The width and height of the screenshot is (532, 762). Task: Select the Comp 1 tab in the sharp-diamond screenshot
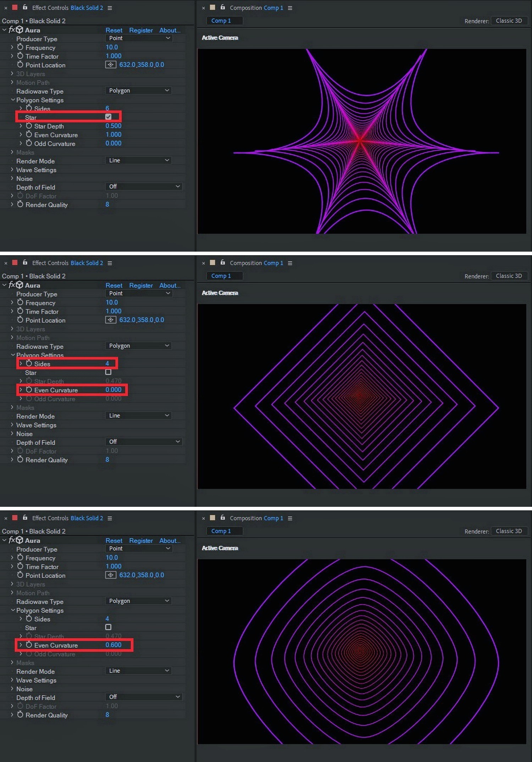coord(225,276)
